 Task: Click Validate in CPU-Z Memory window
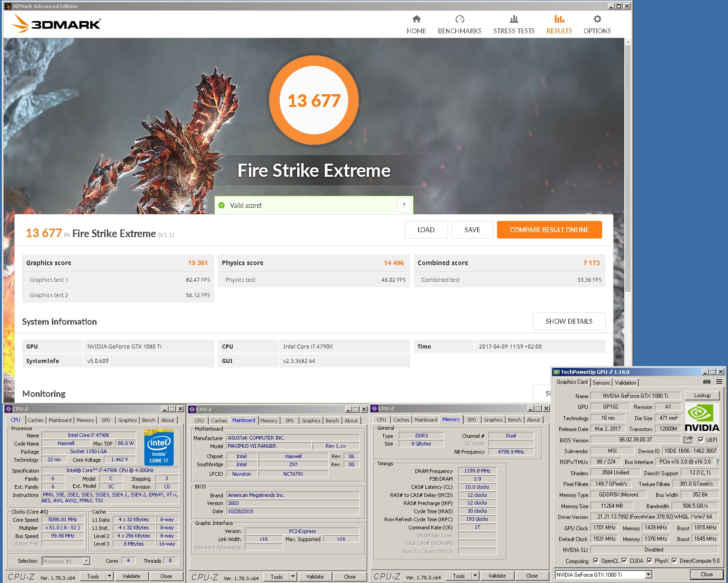[497, 576]
